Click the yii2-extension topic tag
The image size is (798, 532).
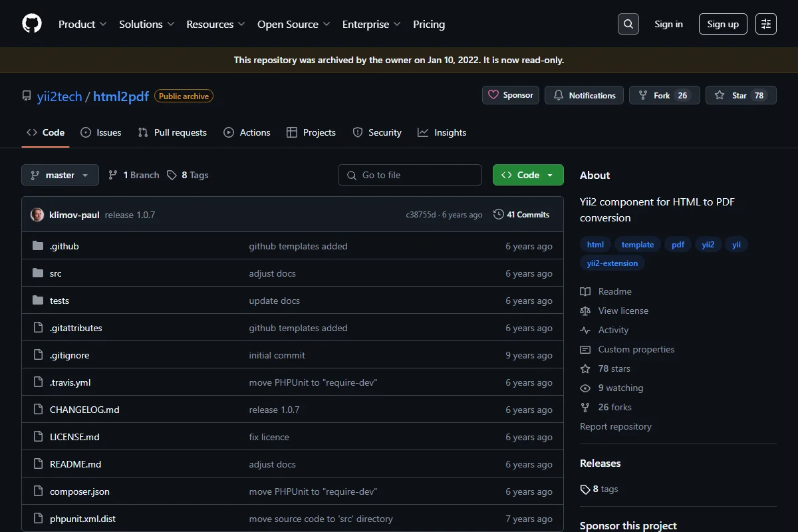(x=612, y=263)
